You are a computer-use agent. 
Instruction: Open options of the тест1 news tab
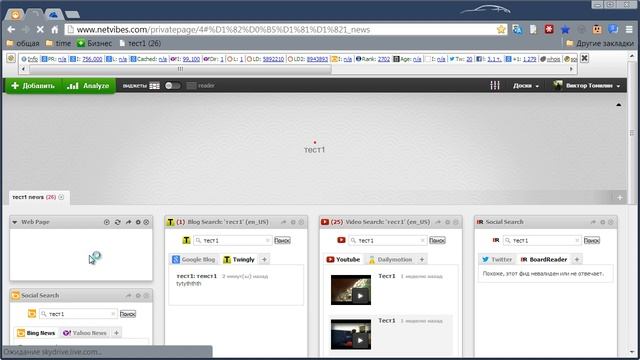pyautogui.click(x=61, y=197)
